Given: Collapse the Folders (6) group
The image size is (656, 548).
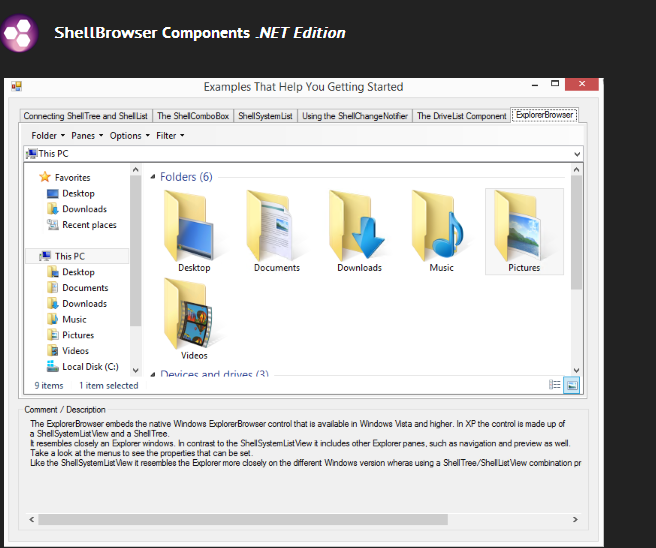Looking at the screenshot, I should click(x=153, y=177).
